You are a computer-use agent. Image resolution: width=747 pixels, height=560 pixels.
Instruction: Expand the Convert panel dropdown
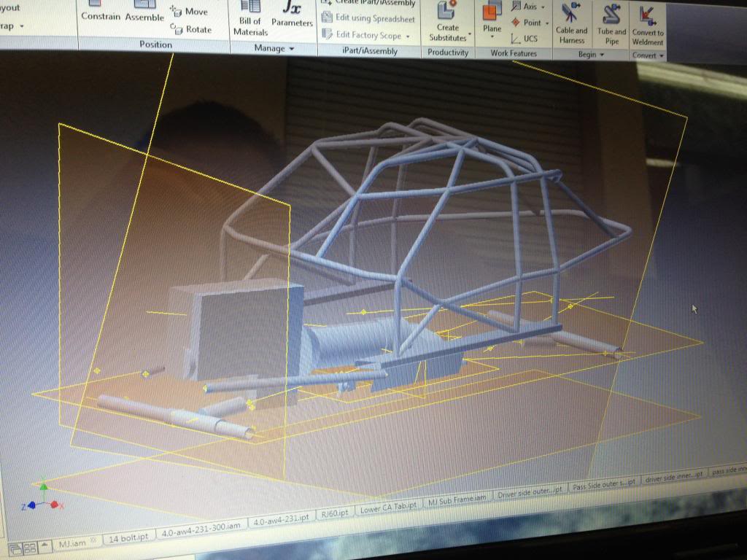click(661, 56)
